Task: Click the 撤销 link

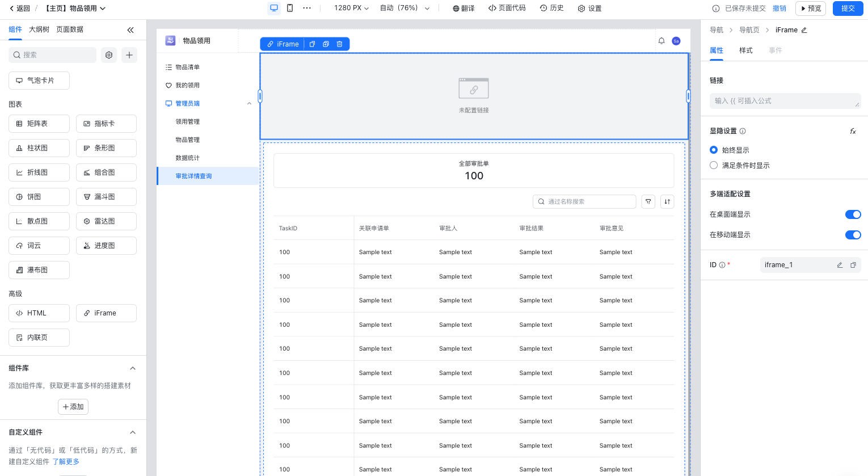Action: (x=779, y=9)
